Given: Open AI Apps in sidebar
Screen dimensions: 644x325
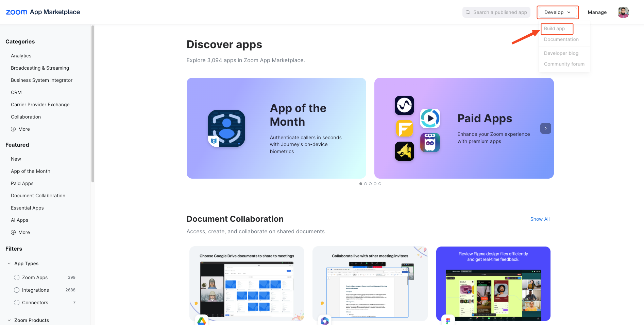Looking at the screenshot, I should tap(19, 220).
